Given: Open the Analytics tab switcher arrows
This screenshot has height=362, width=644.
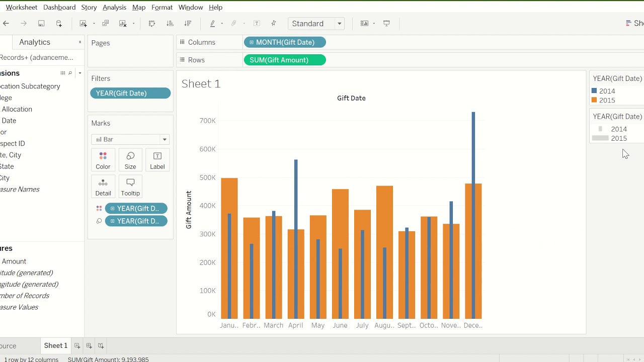Looking at the screenshot, I should (x=80, y=42).
